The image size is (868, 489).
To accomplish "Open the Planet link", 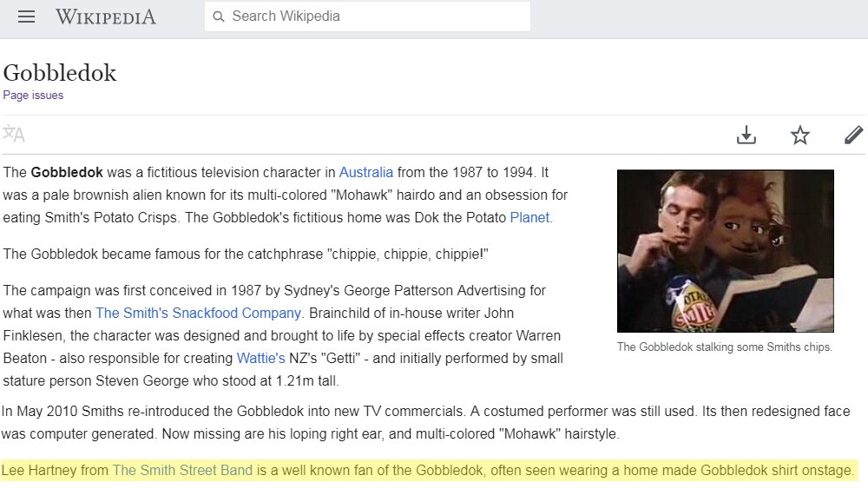I will coord(530,217).
